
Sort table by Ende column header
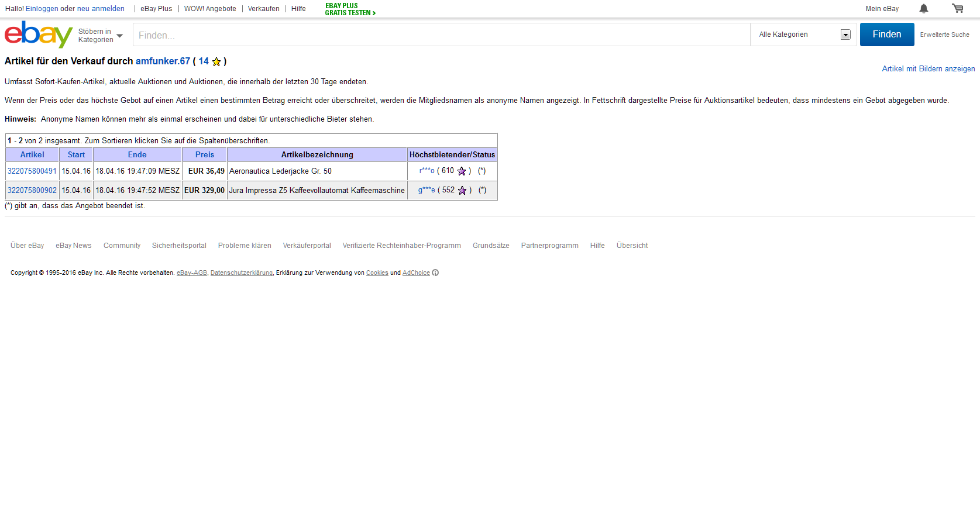click(137, 154)
